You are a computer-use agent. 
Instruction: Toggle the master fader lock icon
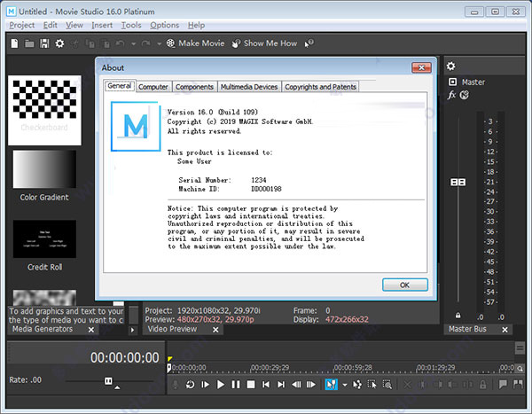coord(458,316)
